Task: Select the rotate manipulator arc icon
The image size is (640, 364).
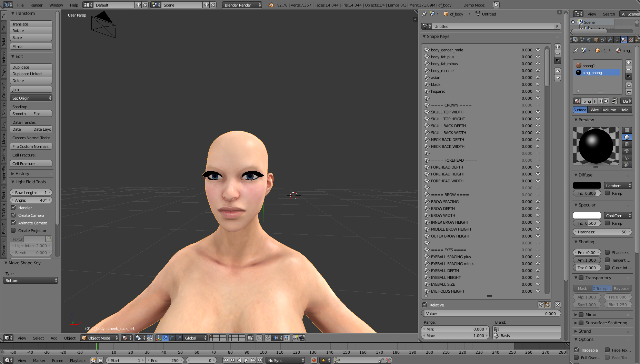Action: click(172, 338)
